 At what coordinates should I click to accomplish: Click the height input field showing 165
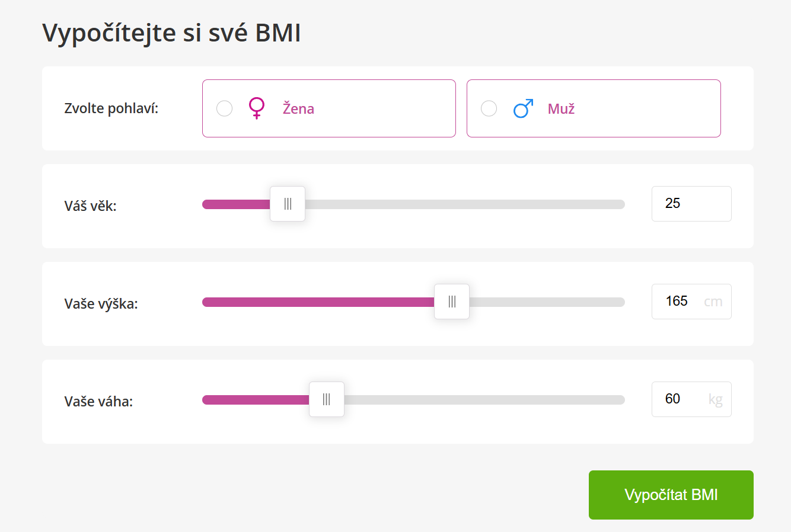(691, 302)
